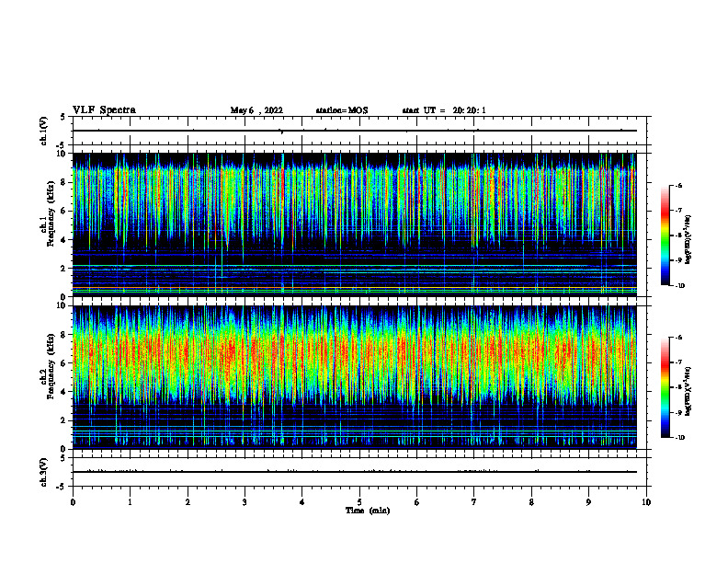This screenshot has width=728, height=563.
Task: Click the ch.2 spectrogram color scale bar
Action: (x=665, y=387)
